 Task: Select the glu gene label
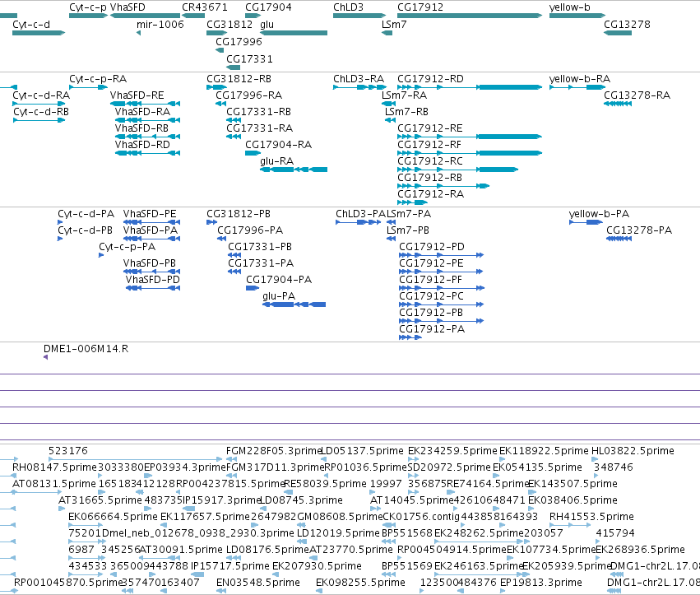(267, 24)
